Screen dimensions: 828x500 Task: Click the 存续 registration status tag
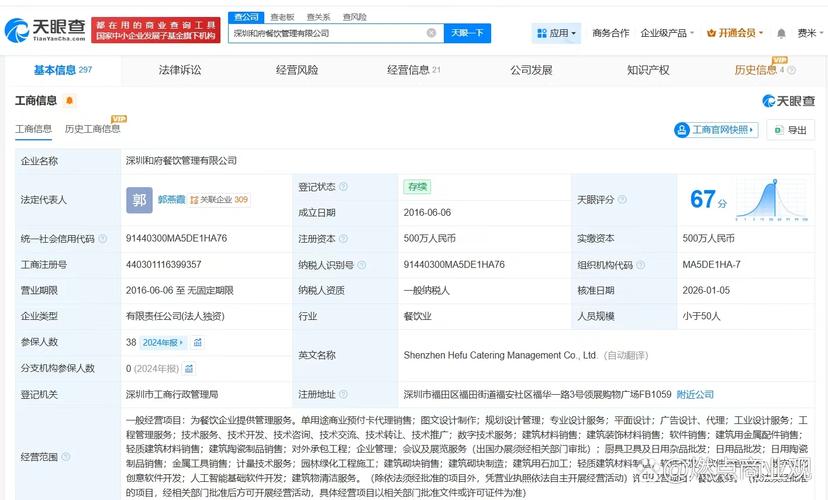click(417, 186)
